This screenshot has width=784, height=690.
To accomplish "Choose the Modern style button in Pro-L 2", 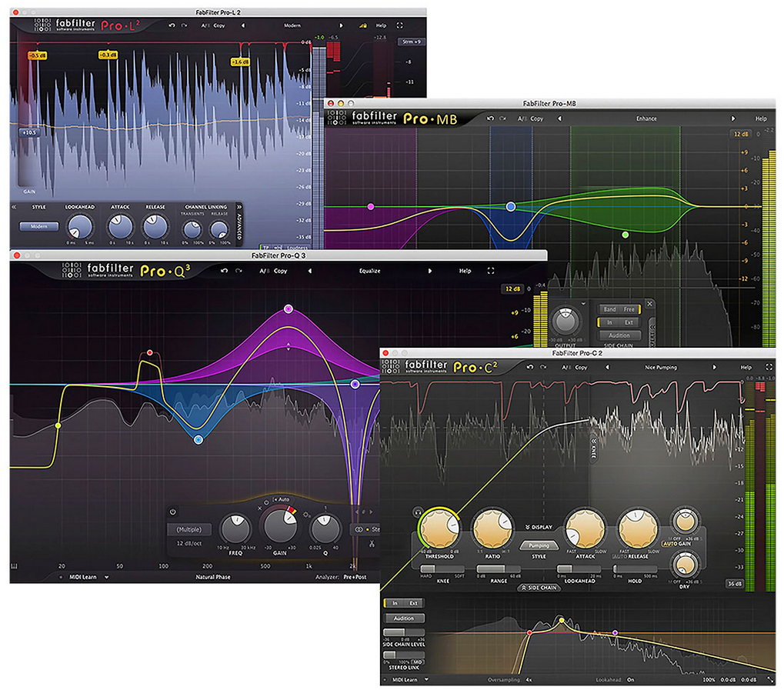I will [39, 226].
